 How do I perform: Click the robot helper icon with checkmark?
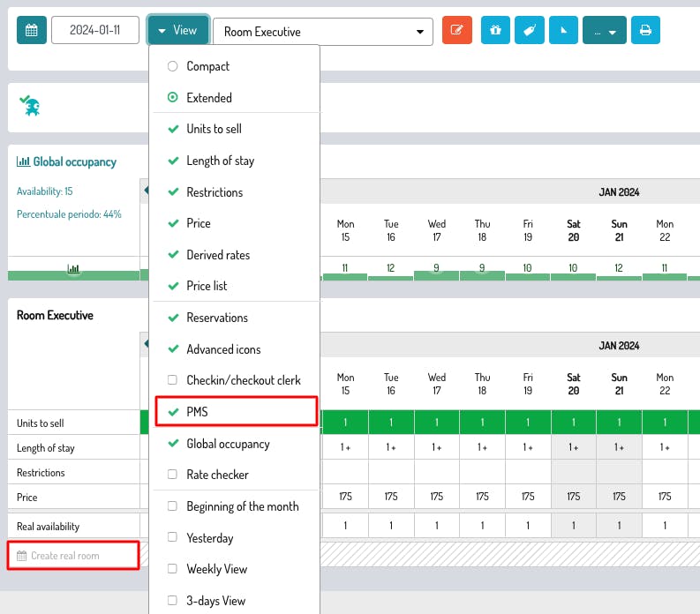30,106
